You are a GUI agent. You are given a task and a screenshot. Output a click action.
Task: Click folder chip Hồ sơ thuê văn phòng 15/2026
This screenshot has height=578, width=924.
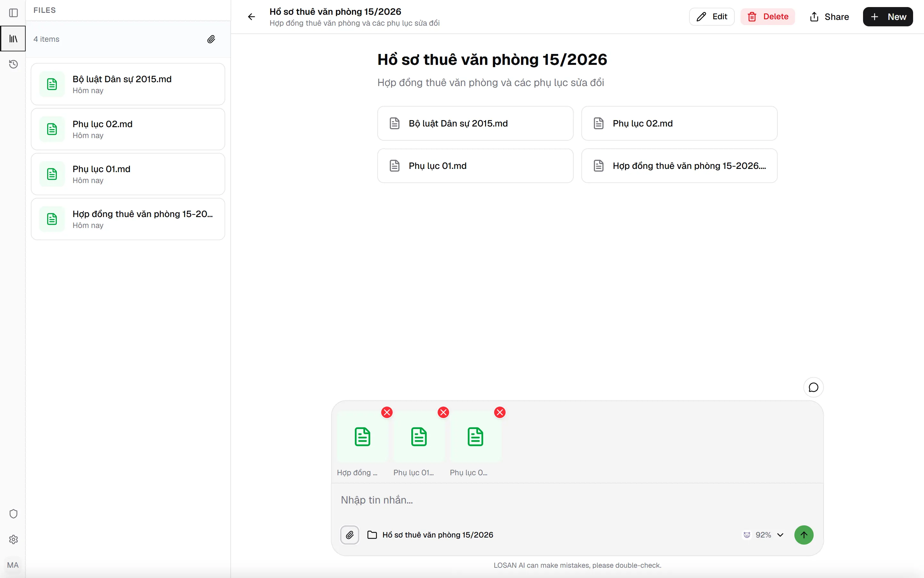point(430,535)
